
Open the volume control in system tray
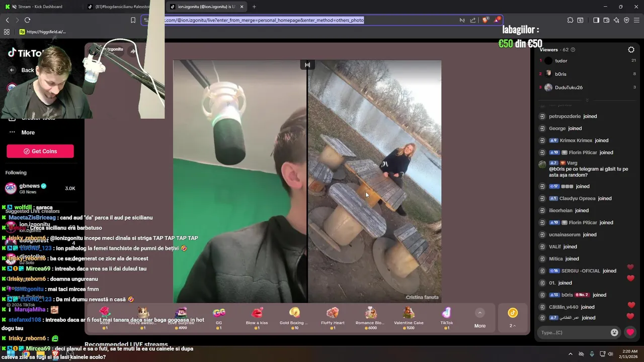click(610, 354)
